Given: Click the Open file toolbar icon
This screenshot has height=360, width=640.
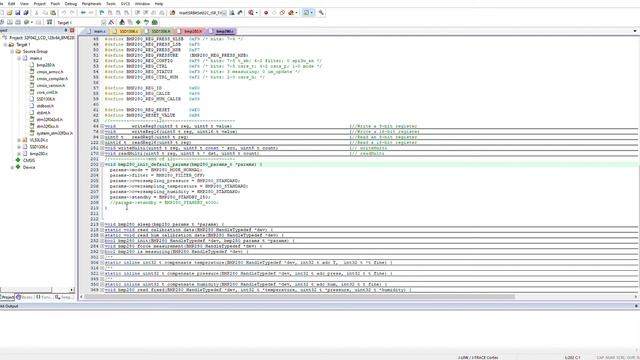Looking at the screenshot, I should pos(9,13).
